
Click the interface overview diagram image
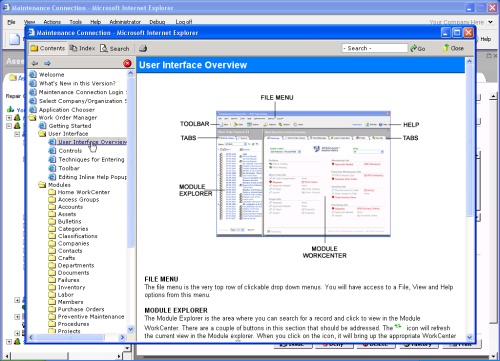tap(303, 174)
